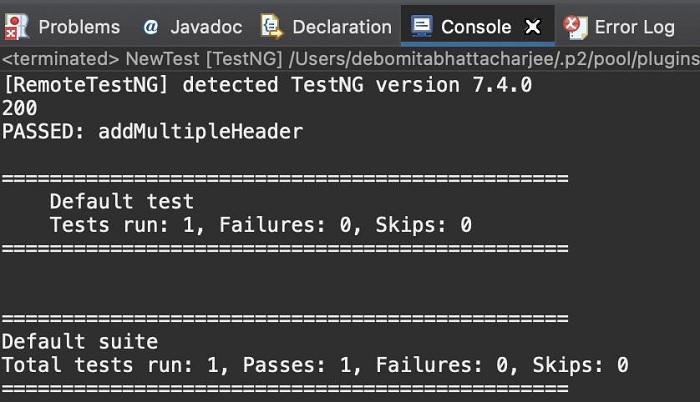700x402 pixels.
Task: Click the Javadoc @ icon
Action: click(x=150, y=27)
